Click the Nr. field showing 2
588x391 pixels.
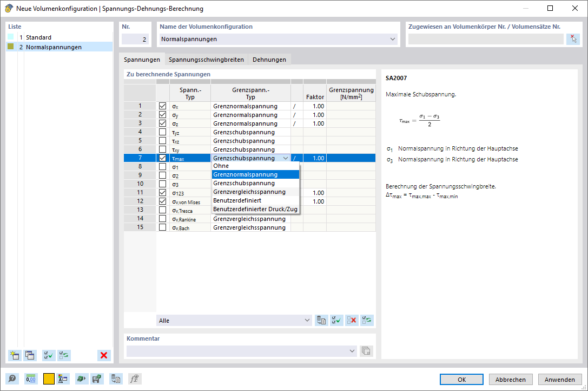pos(135,39)
